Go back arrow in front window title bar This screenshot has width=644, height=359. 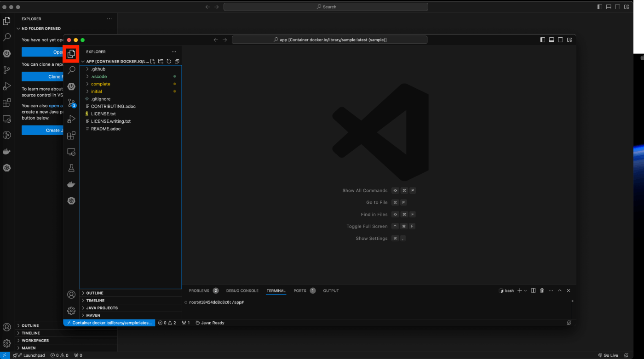216,40
